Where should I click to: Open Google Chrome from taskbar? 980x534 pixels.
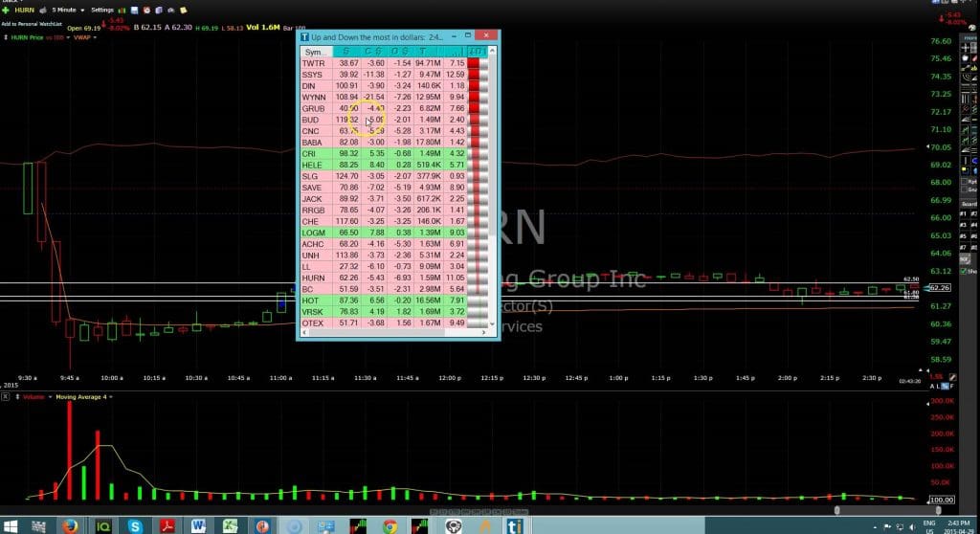tap(390, 526)
